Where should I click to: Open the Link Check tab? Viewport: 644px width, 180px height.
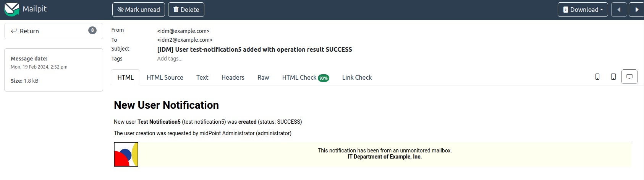(357, 77)
